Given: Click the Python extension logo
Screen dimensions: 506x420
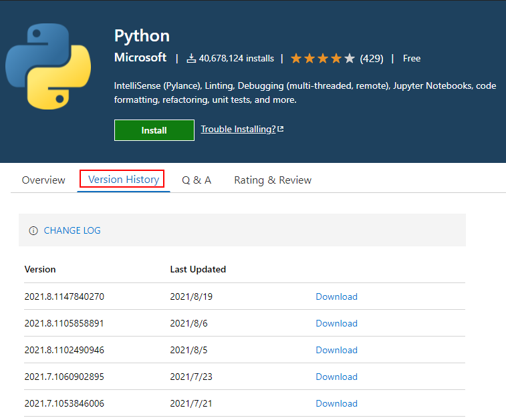Looking at the screenshot, I should coord(48,66).
